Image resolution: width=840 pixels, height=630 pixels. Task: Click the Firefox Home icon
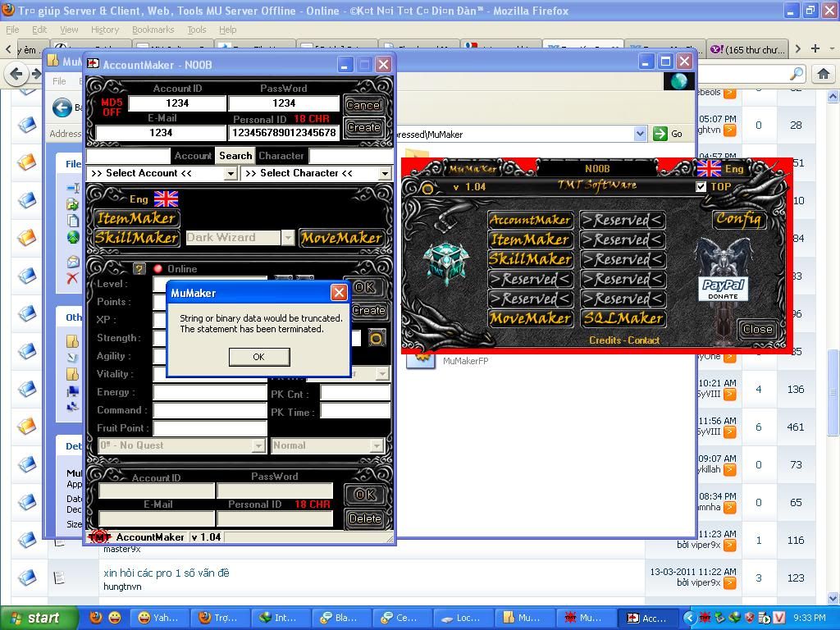pos(824,73)
